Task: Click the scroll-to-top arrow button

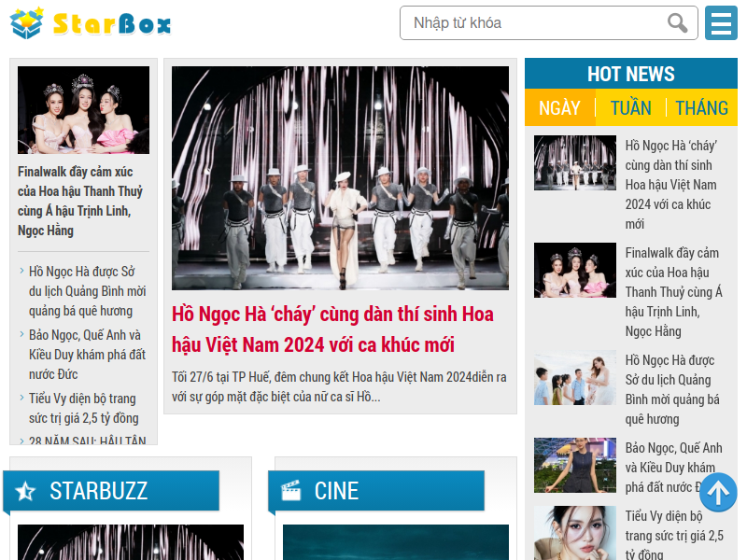Action: (x=718, y=493)
